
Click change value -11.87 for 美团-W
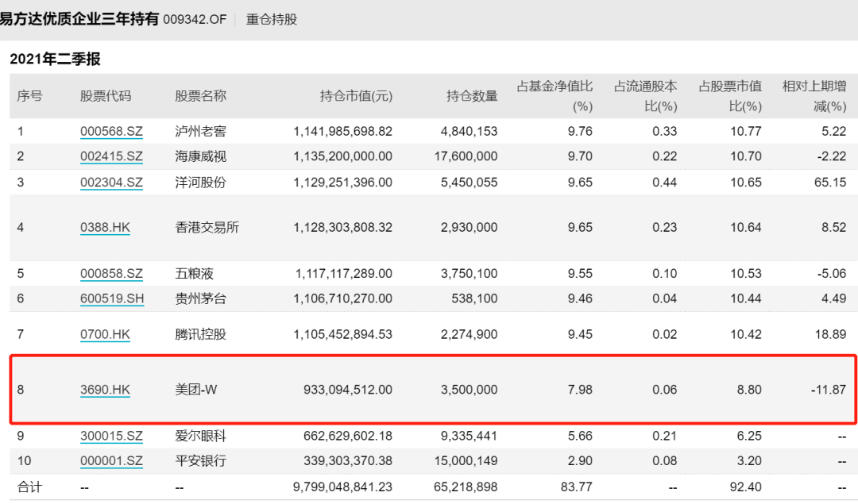coord(829,390)
